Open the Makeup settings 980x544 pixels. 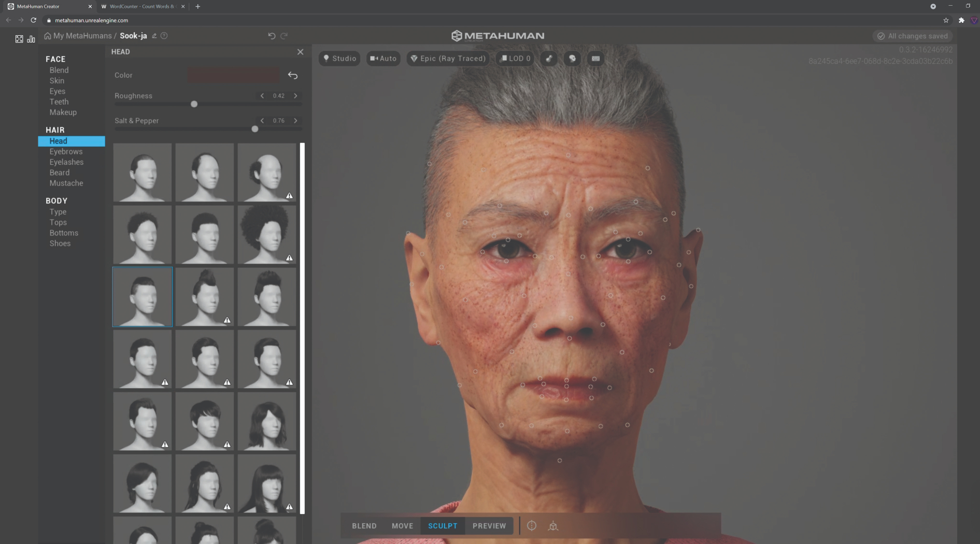click(63, 112)
